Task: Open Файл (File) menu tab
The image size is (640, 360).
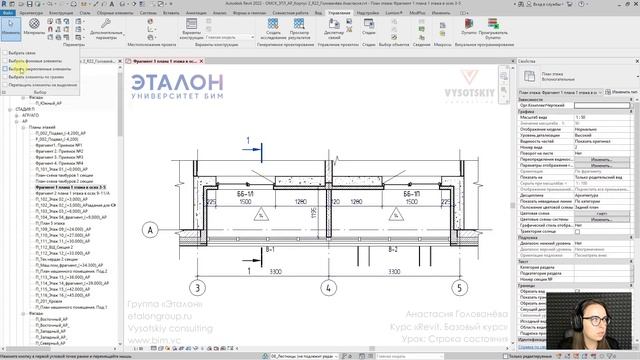Action: tap(7, 13)
